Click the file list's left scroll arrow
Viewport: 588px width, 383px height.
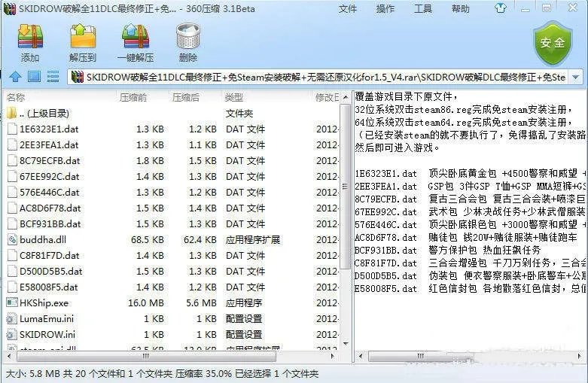point(9,356)
